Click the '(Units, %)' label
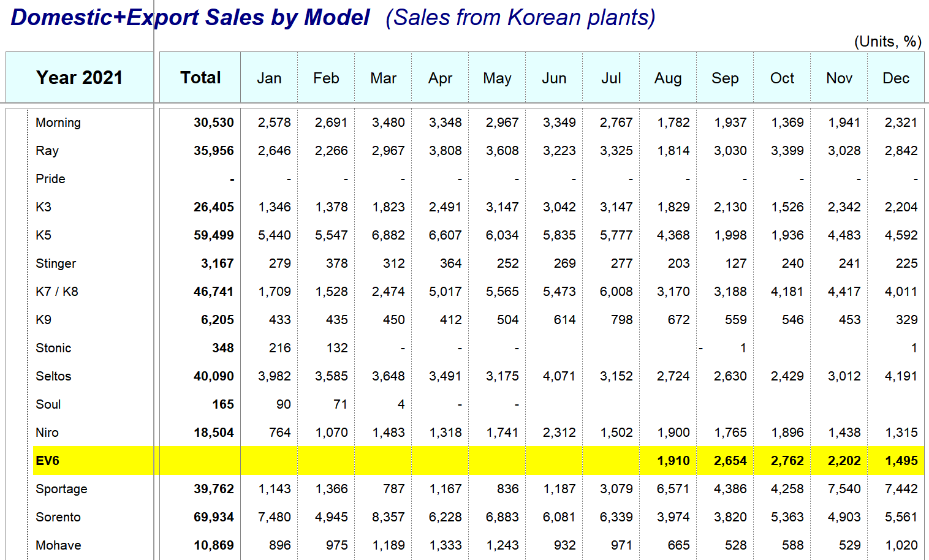Screen dimensions: 929x560 click(x=888, y=42)
